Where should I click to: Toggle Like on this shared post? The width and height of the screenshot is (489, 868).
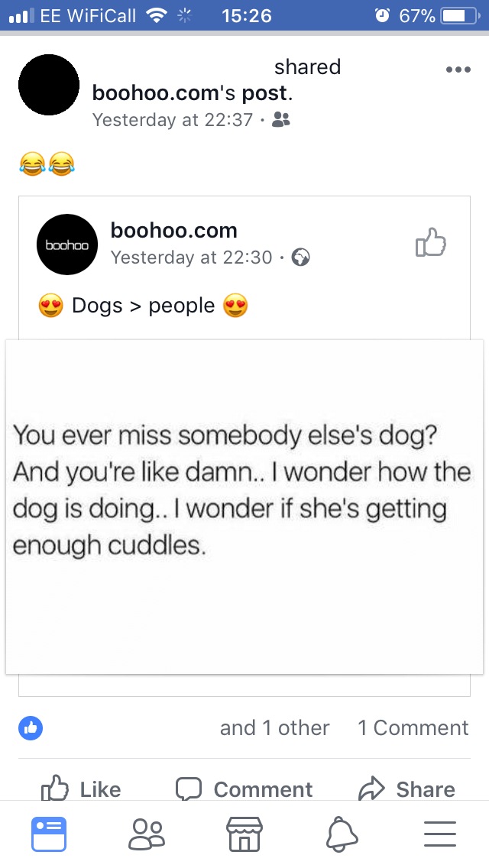tap(82, 789)
